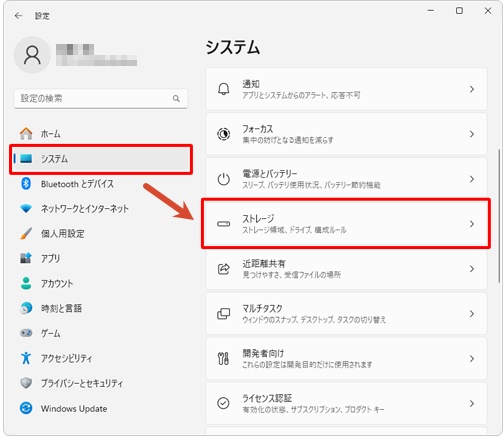Click the マルチタスク windows icon

[x=223, y=314]
